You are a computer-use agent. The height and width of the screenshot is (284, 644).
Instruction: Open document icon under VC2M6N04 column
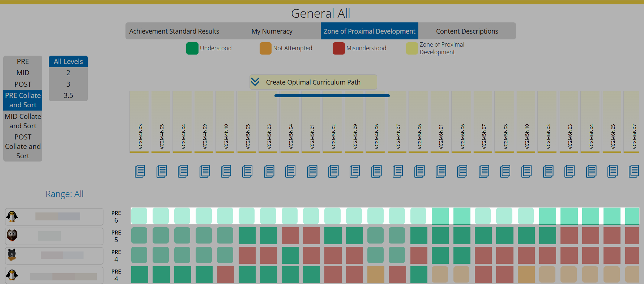click(x=591, y=171)
